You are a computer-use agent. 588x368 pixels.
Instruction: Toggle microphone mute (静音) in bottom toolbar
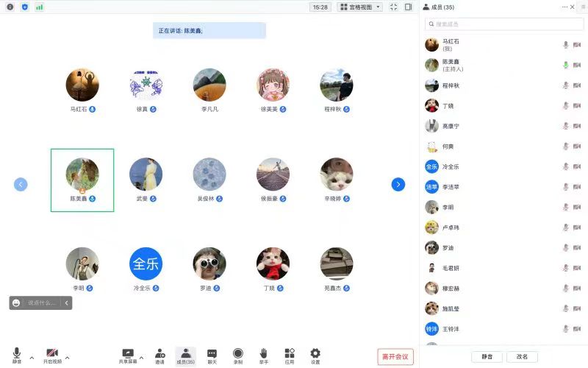tap(17, 354)
